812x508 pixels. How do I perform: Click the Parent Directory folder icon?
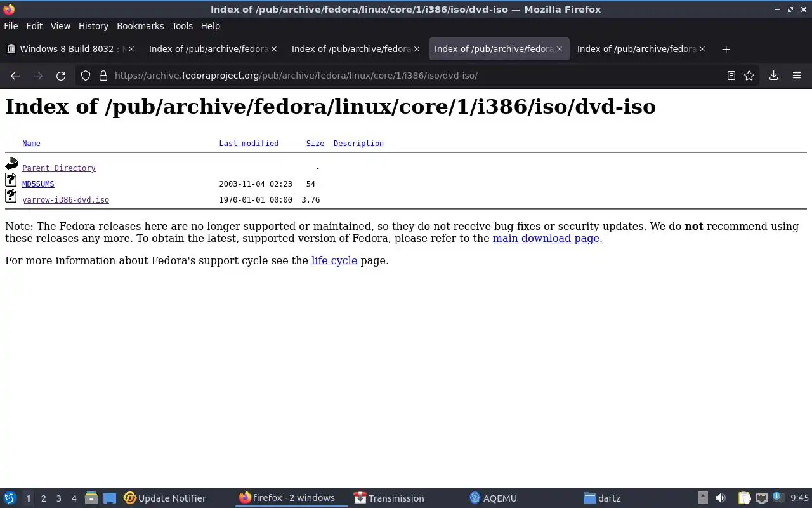[x=11, y=164]
